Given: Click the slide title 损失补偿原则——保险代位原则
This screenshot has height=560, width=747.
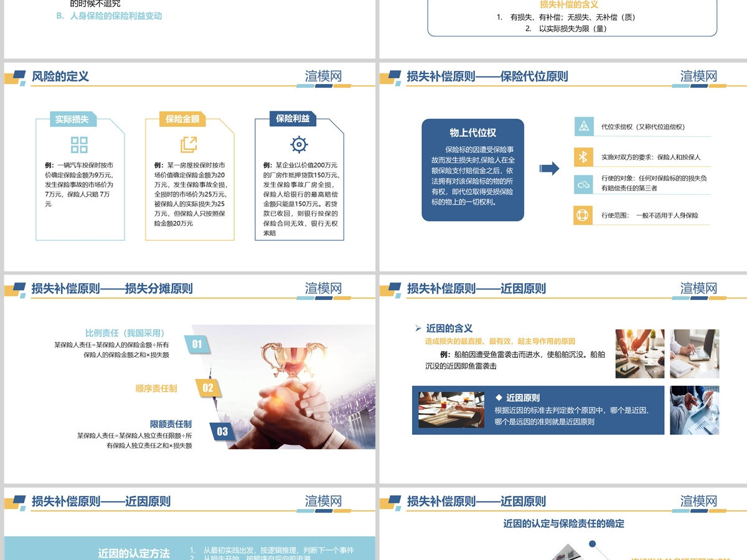Looking at the screenshot, I should pyautogui.click(x=487, y=77).
